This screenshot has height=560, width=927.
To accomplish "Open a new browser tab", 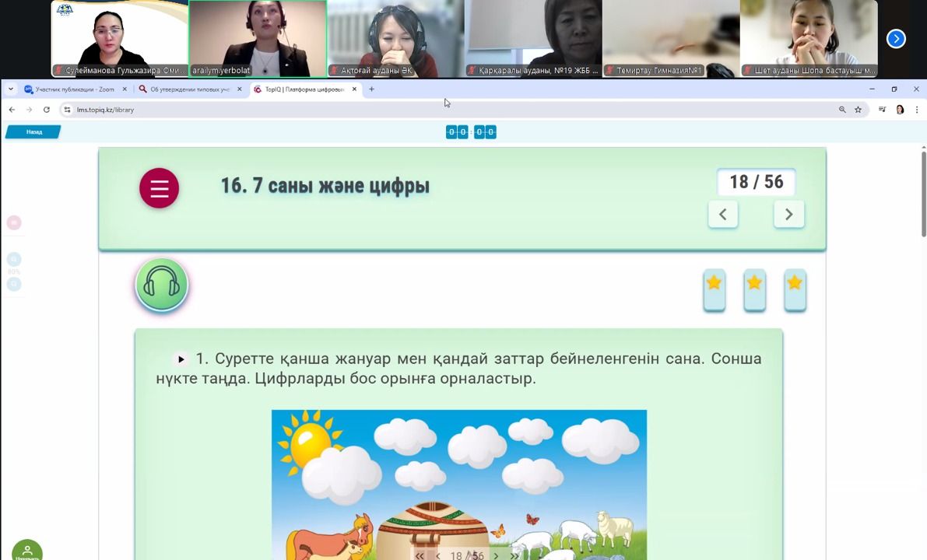I will 371,89.
